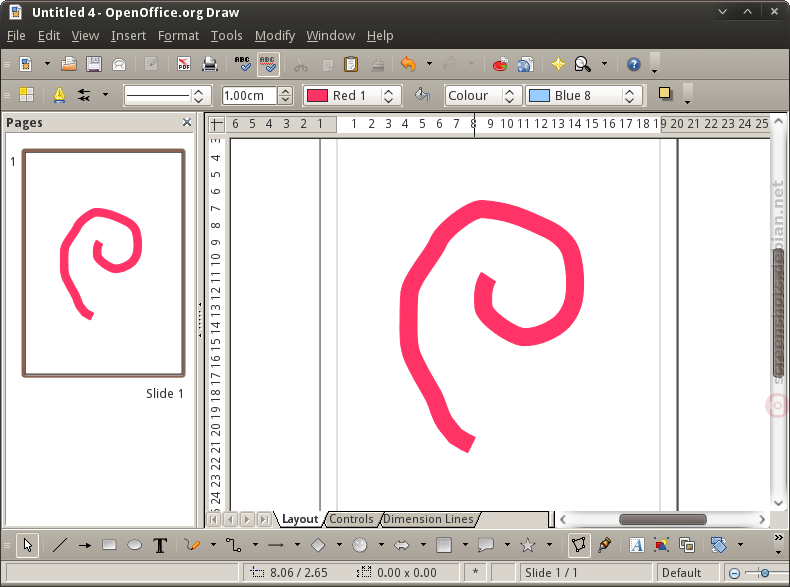
Task: Select the Callouts speech bubble tool
Action: click(486, 545)
